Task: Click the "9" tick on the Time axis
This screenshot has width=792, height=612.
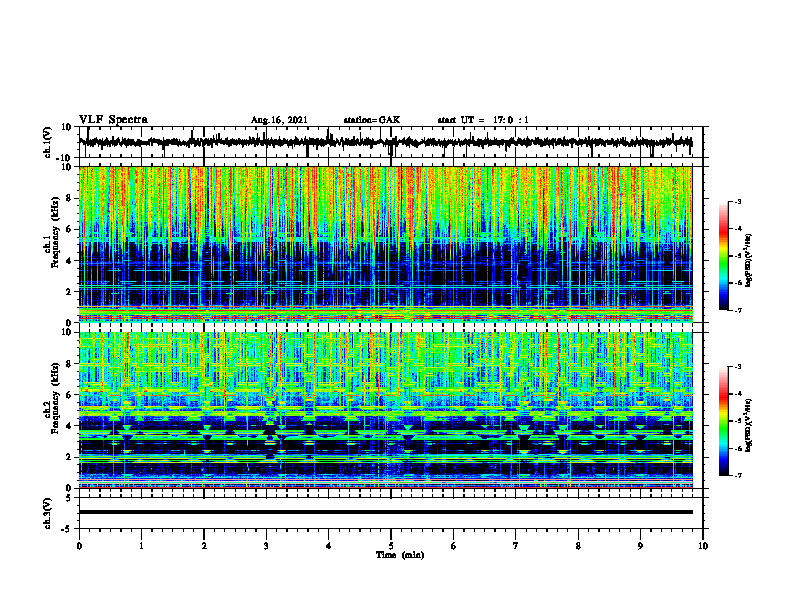Action: pos(640,546)
